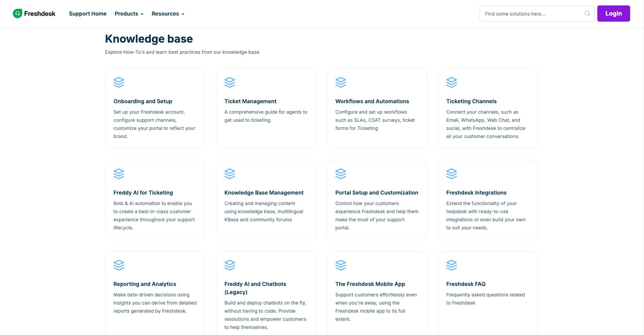Click the Reporting and Analytics icon
The width and height of the screenshot is (644, 335).
(119, 265)
